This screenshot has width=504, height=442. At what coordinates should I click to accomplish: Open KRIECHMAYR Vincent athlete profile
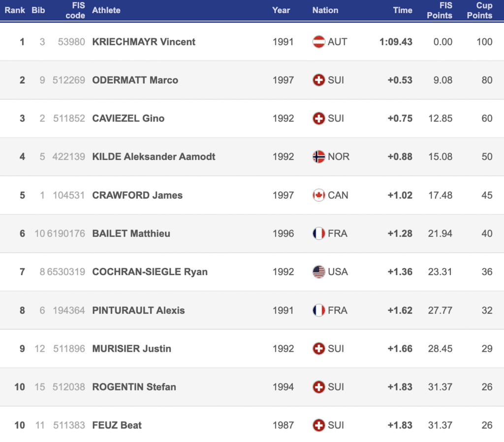point(144,42)
